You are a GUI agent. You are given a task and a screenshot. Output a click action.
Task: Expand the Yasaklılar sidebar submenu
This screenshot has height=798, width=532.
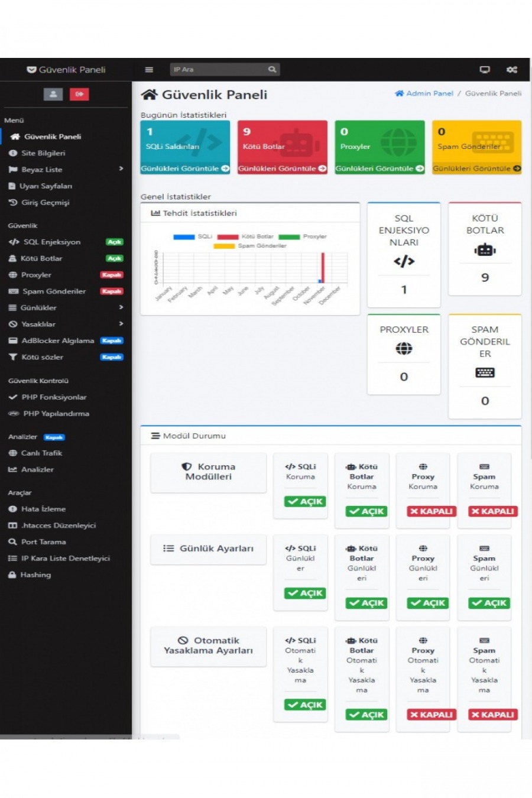(x=121, y=324)
